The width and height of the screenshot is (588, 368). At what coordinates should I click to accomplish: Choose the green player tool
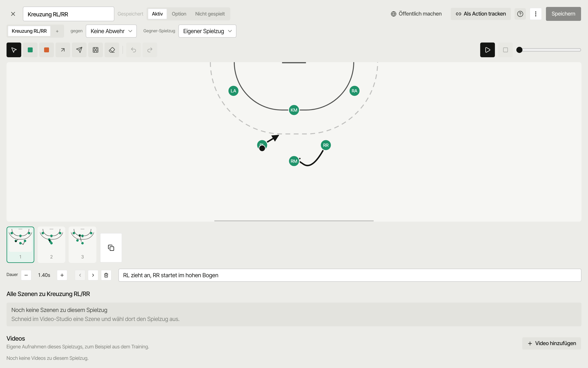(30, 50)
